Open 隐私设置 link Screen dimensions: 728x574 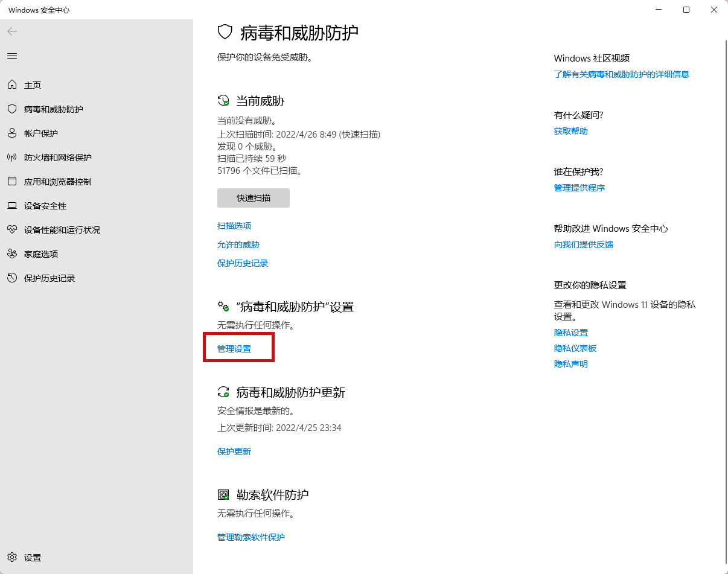[x=571, y=333]
